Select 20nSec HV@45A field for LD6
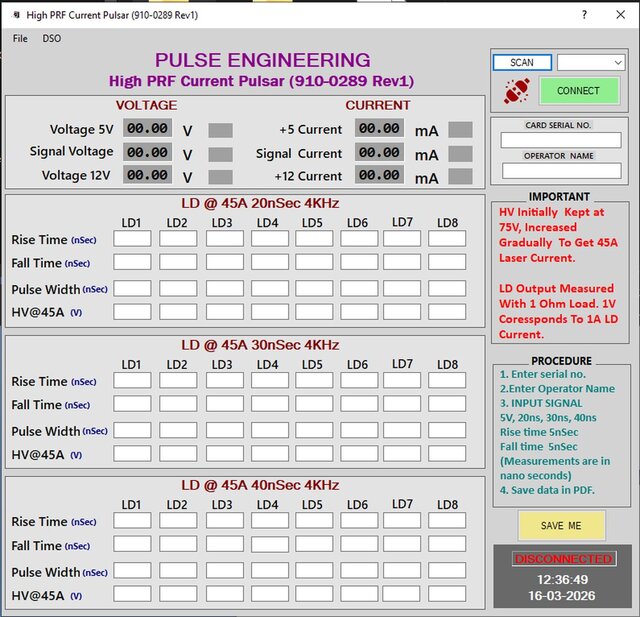This screenshot has width=640, height=617. 359,312
